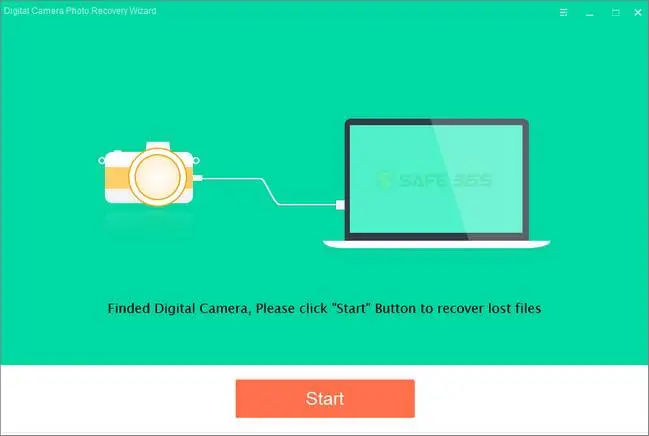Click the yellow stripe on camera body
Screen dimensions: 649x436
click(x=116, y=178)
